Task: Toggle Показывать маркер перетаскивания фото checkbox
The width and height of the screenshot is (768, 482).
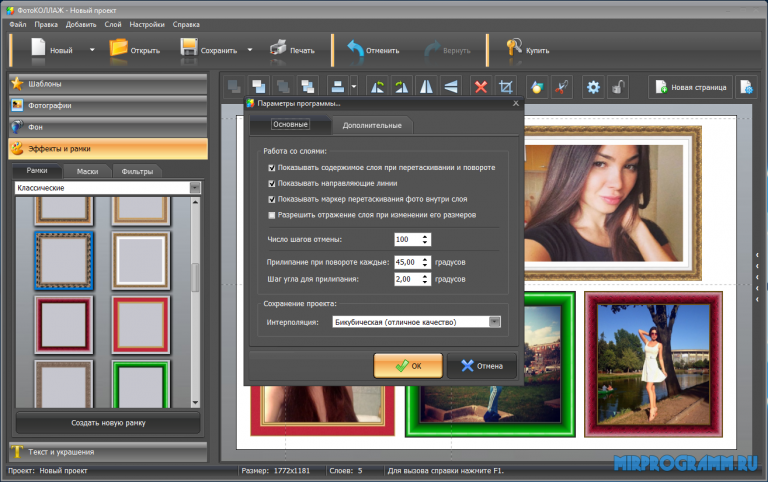Action: click(272, 199)
